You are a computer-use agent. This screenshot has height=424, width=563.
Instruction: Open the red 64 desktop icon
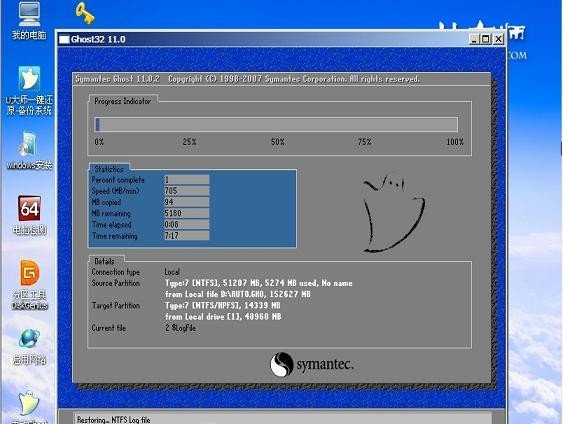(x=29, y=215)
